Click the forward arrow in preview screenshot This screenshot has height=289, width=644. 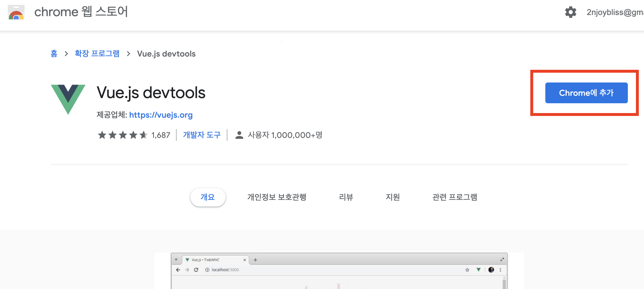[x=187, y=270]
